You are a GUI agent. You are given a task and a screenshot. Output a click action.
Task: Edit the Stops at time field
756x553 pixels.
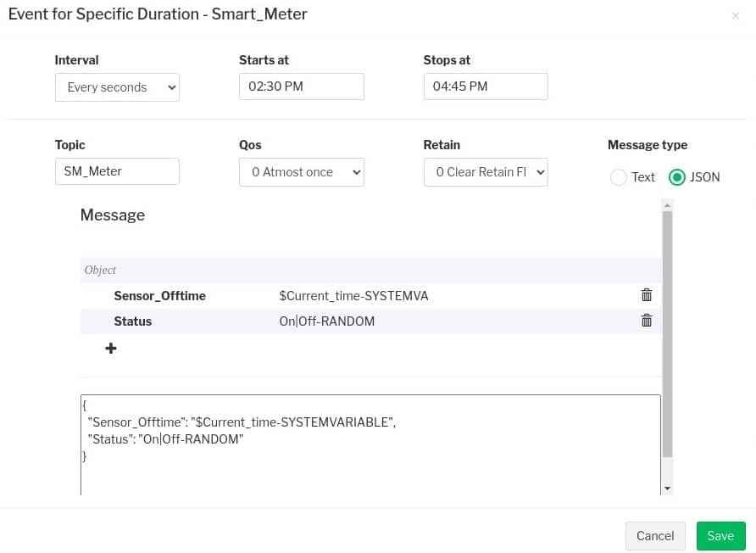[486, 87]
